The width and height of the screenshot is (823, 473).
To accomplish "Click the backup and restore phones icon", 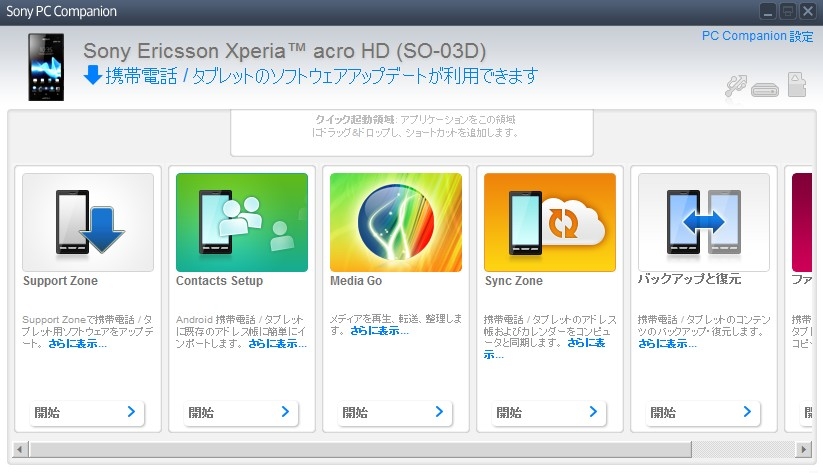I will pyautogui.click(x=704, y=222).
